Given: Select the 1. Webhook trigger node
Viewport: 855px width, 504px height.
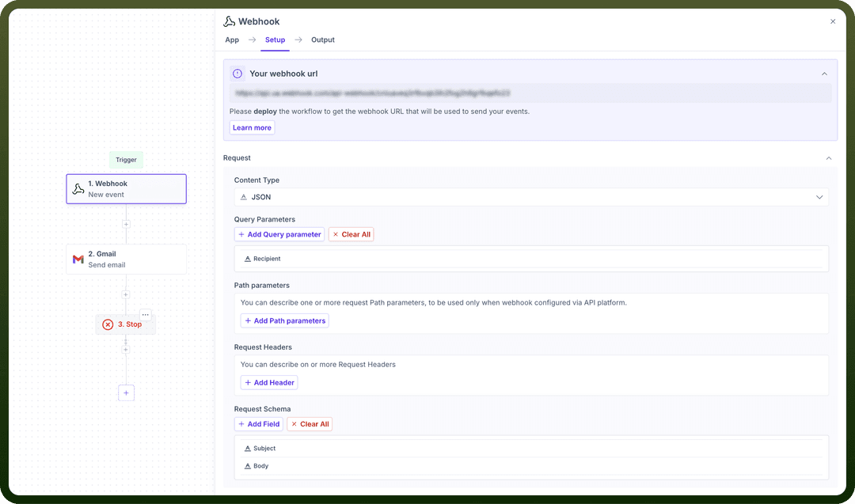Looking at the screenshot, I should [x=127, y=189].
